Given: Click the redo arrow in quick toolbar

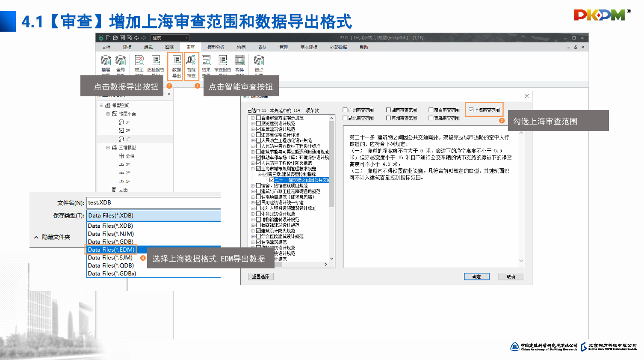Looking at the screenshot, I should tap(143, 38).
